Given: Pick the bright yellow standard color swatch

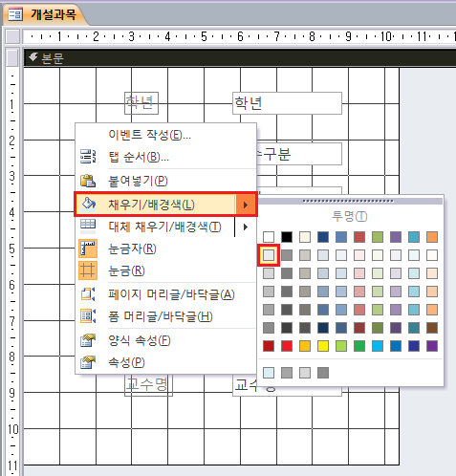Looking at the screenshot, I should (x=323, y=346).
